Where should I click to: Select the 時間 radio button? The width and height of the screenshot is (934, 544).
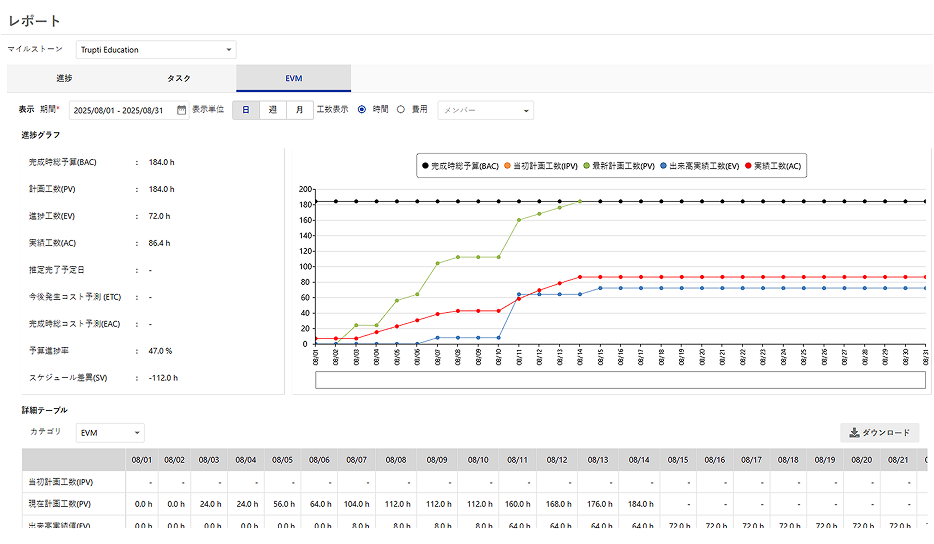[x=362, y=110]
